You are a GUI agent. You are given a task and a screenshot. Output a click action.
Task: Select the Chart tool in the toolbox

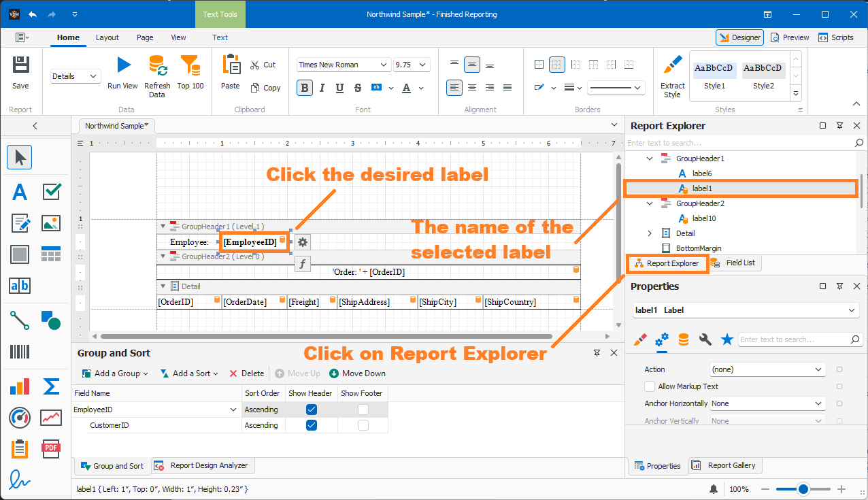tap(19, 386)
